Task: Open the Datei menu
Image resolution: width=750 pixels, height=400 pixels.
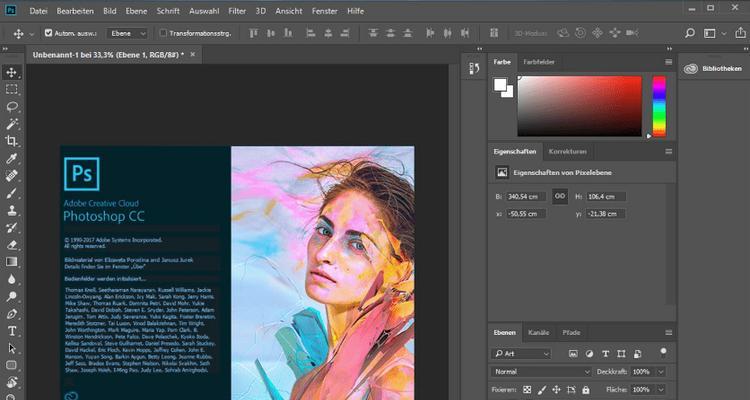Action: [x=38, y=11]
